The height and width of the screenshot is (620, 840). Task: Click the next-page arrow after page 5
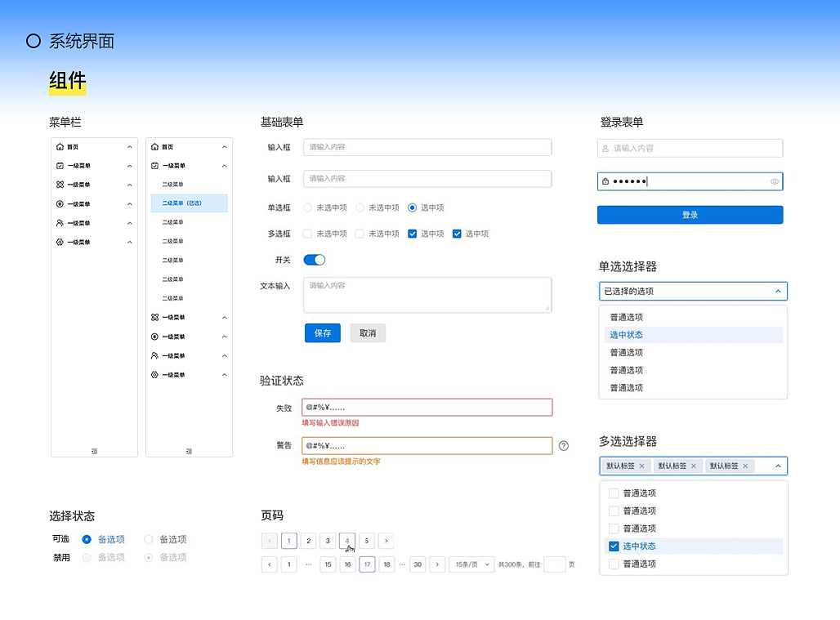[x=386, y=541]
